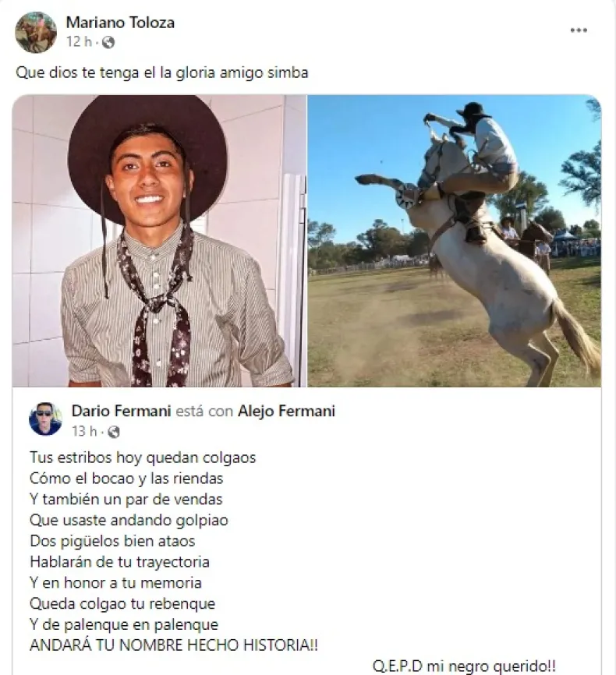Click the globe icon next to 13 h
This screenshot has width=616, height=675.
tap(113, 432)
